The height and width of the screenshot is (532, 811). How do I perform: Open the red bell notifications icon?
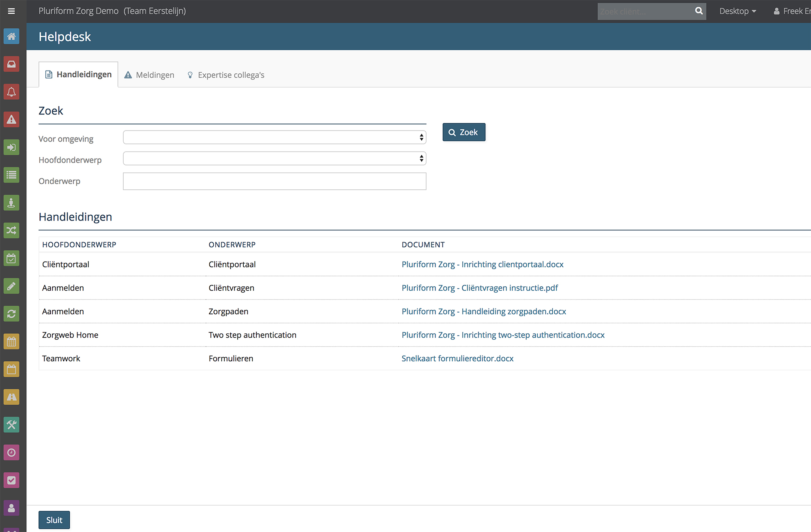[x=11, y=92]
